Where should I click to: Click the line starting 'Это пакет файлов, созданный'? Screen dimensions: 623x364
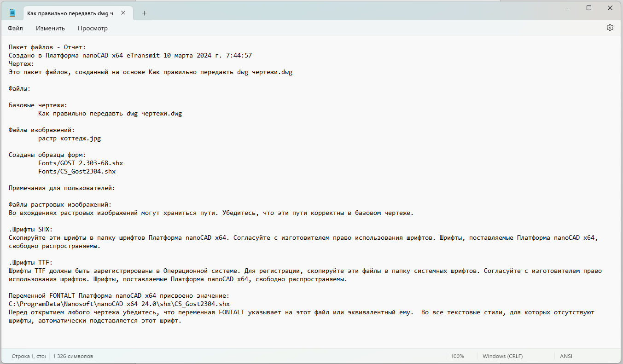pos(151,72)
